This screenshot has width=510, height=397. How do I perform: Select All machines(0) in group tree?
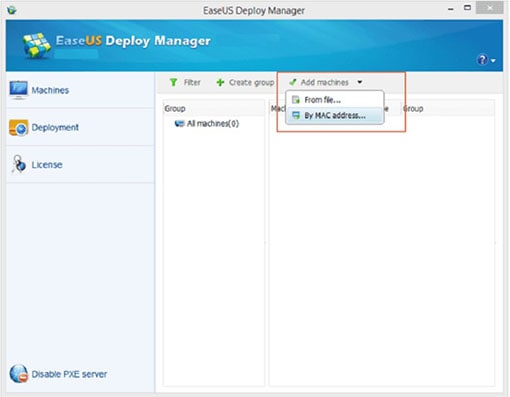tap(213, 124)
